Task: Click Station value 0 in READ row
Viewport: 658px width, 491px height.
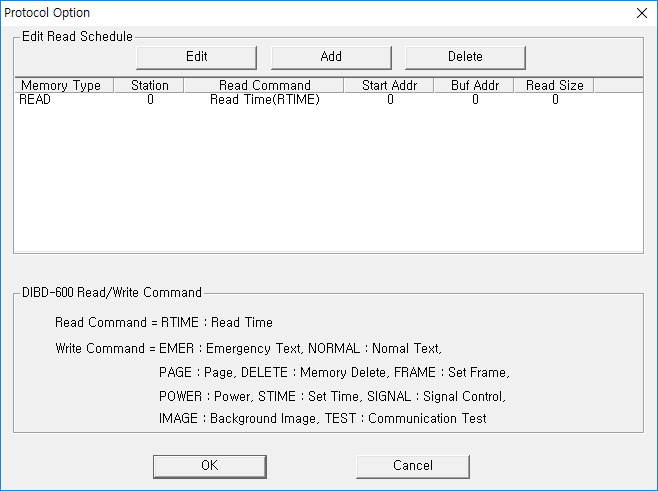Action: (150, 100)
